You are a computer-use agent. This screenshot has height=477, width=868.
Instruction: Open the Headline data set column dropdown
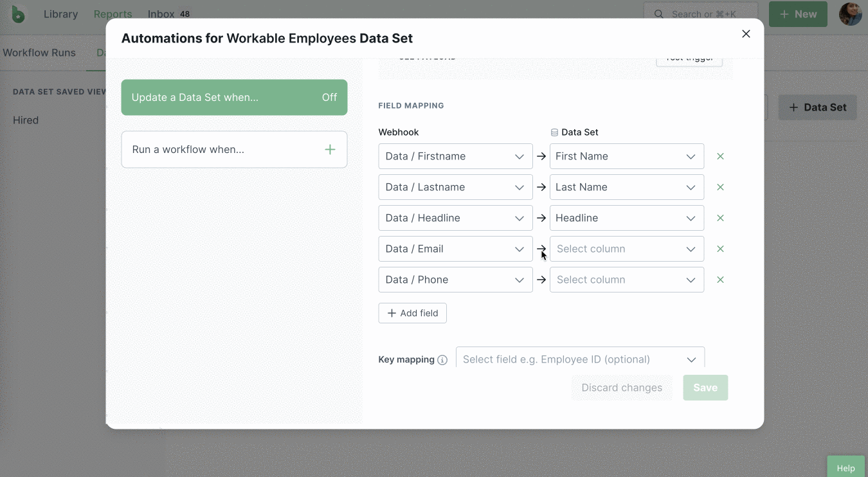point(627,218)
